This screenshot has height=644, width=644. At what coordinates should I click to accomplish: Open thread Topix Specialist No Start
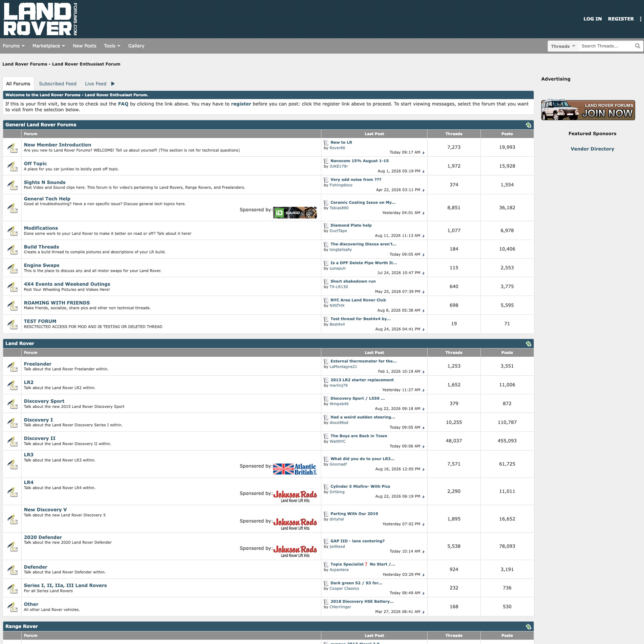click(363, 564)
